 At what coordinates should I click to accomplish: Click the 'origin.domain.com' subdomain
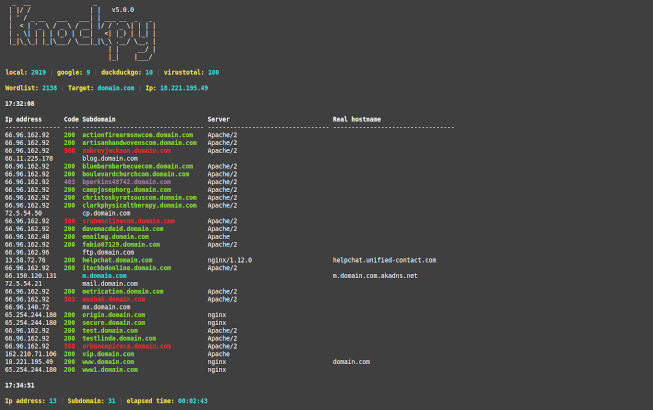pos(114,315)
